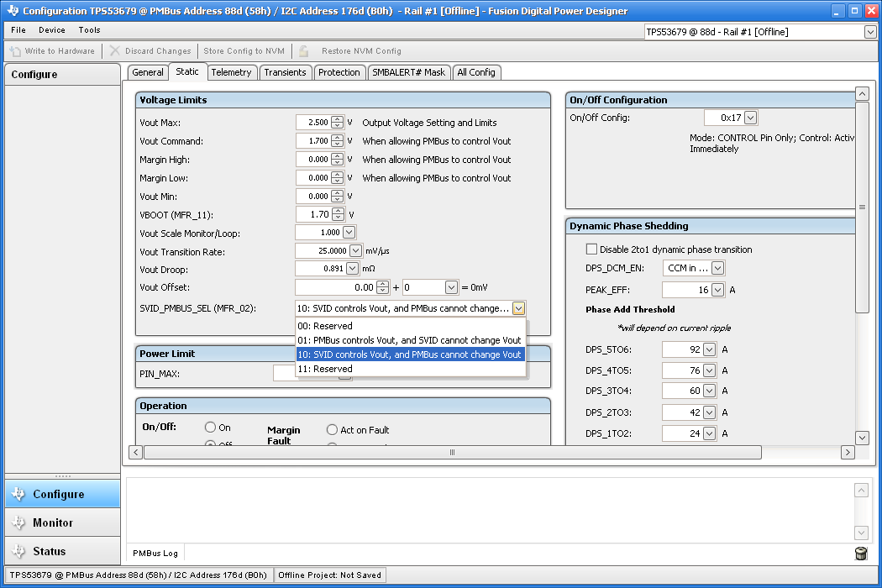Select option 11: Reserved
Image resolution: width=882 pixels, height=588 pixels.
[411, 369]
